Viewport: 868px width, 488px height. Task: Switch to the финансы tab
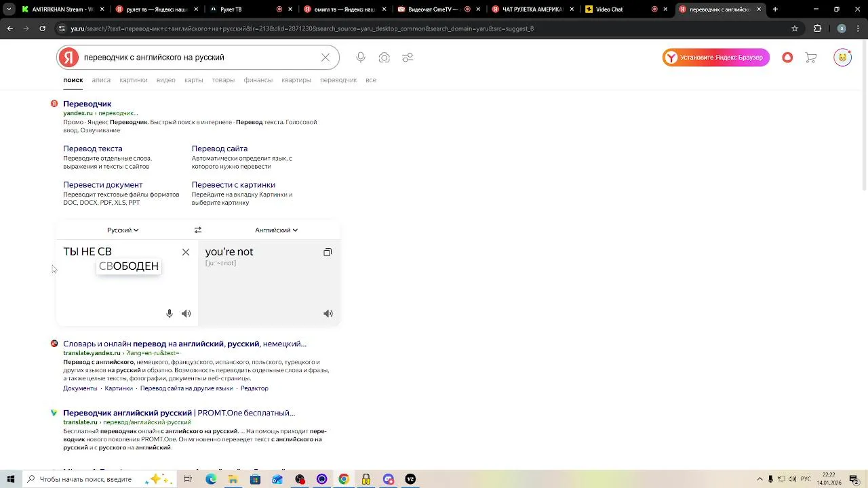pyautogui.click(x=258, y=80)
